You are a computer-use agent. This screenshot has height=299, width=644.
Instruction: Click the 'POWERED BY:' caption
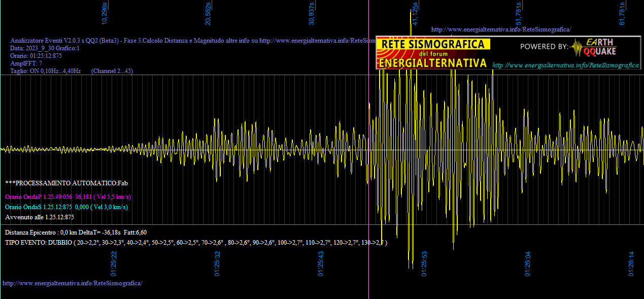pyautogui.click(x=544, y=47)
